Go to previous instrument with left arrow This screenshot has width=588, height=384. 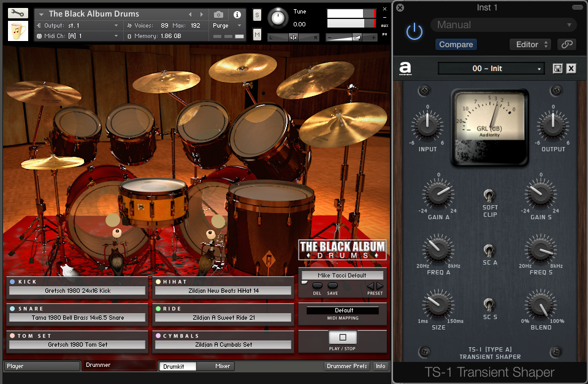click(x=190, y=14)
